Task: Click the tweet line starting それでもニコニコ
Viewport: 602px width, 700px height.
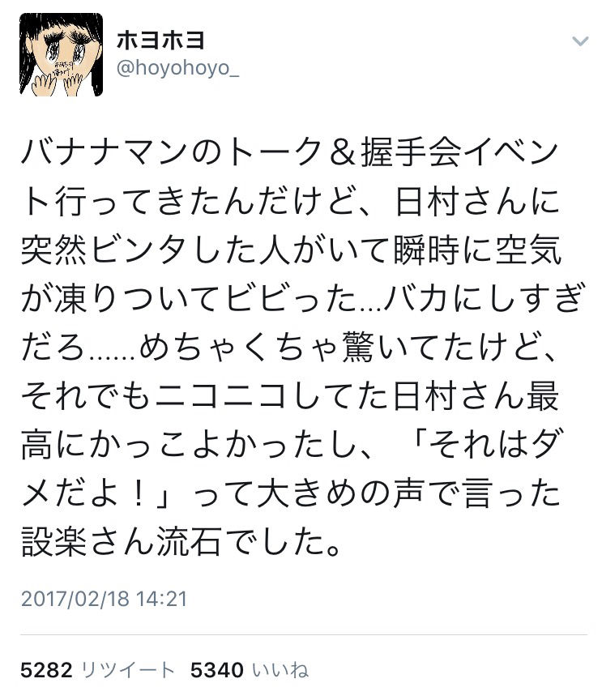Action: [x=290, y=396]
